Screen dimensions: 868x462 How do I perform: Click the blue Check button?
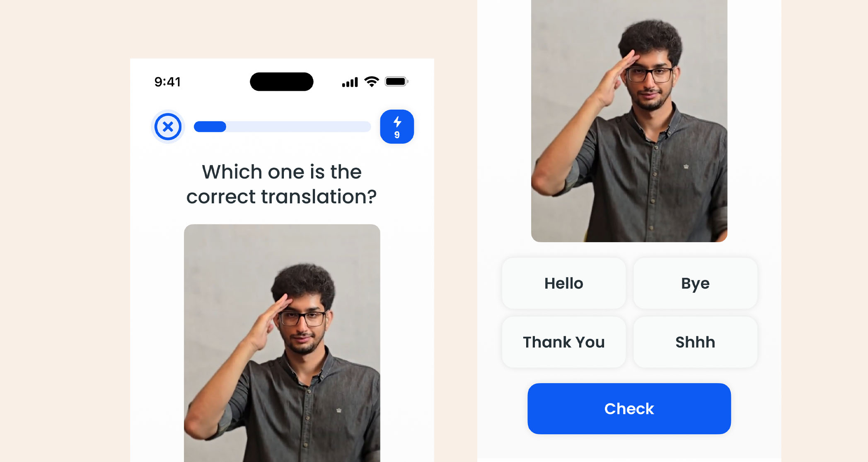pos(629,409)
